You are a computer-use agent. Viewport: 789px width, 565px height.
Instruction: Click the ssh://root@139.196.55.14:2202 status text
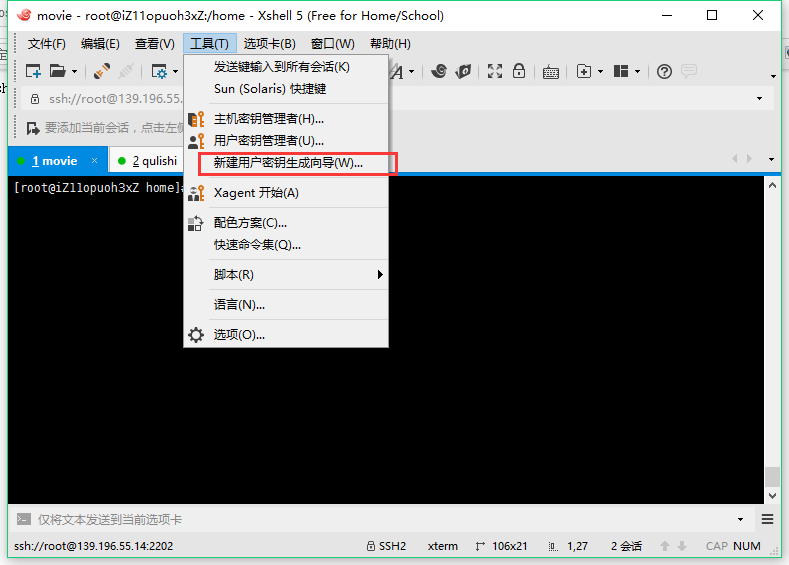pyautogui.click(x=94, y=546)
